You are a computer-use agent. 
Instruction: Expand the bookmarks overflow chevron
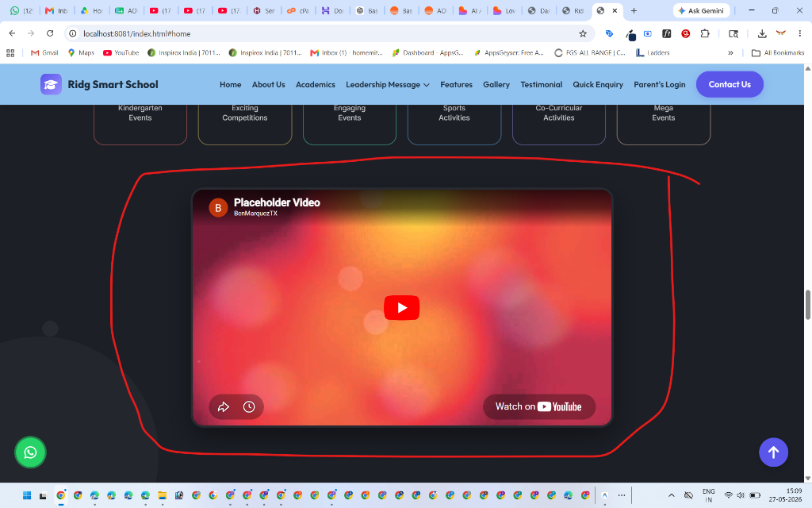[x=730, y=53]
